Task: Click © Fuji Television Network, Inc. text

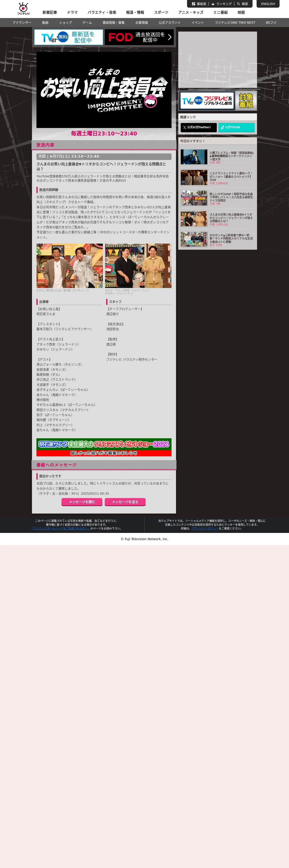Action: tap(144, 539)
